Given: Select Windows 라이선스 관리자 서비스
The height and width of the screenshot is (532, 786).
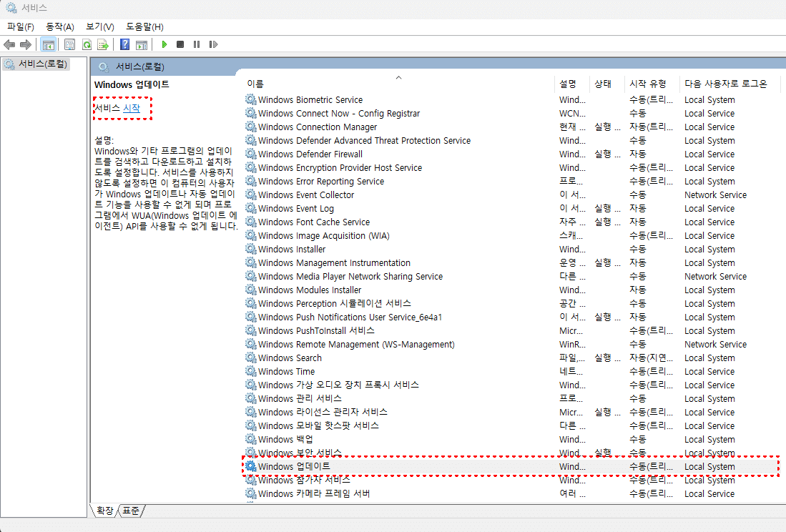Looking at the screenshot, I should tap(511, 413).
